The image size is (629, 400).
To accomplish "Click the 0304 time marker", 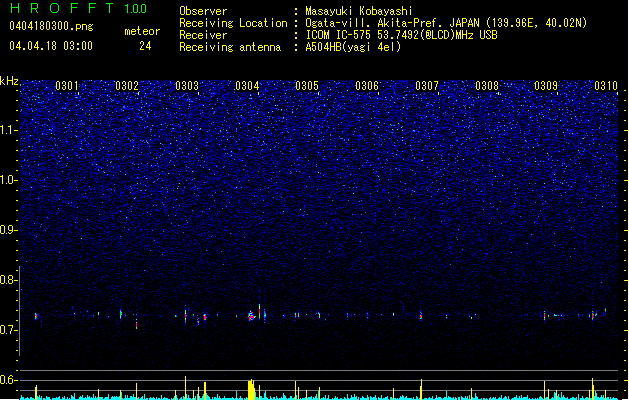I will point(247,86).
